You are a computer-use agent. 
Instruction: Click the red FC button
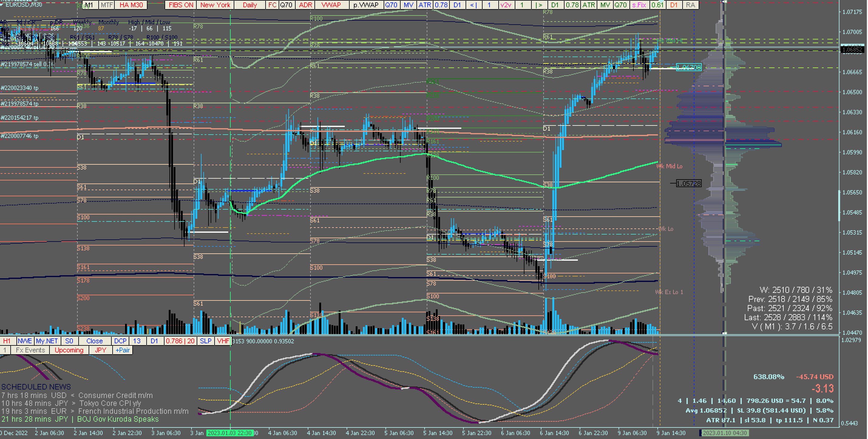(272, 5)
